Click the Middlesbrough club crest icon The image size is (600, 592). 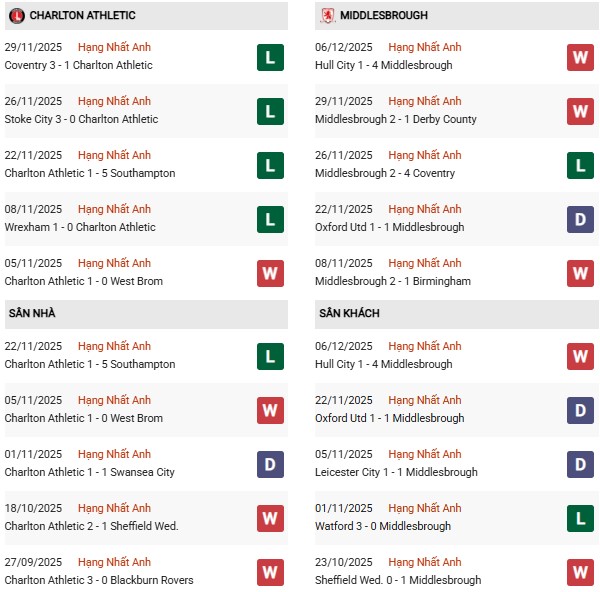(x=326, y=16)
